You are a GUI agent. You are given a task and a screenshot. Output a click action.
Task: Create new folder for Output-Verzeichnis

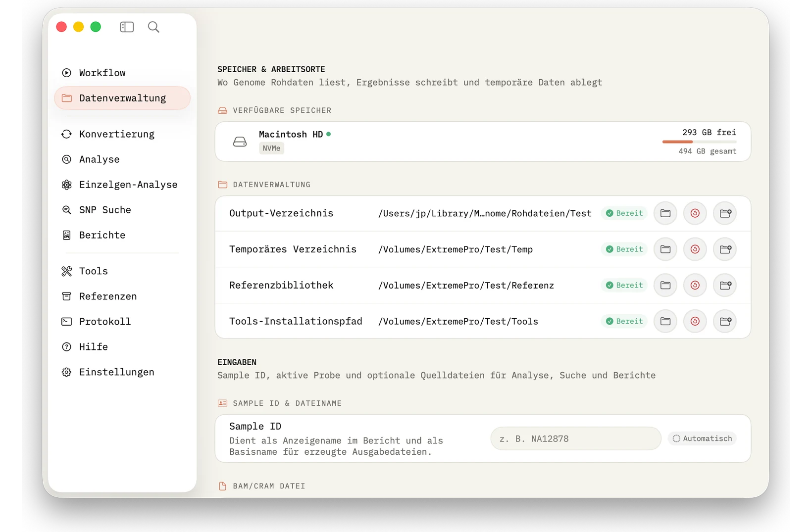(725, 213)
